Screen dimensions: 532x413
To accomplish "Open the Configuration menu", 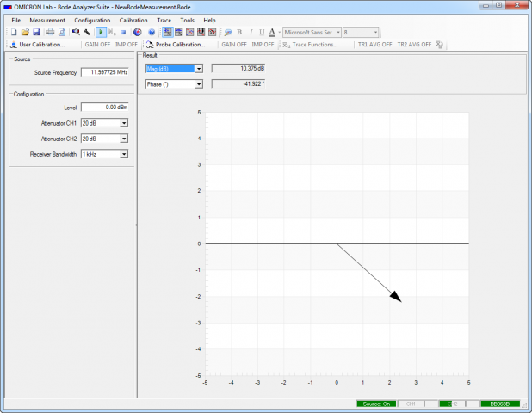I will tap(92, 21).
